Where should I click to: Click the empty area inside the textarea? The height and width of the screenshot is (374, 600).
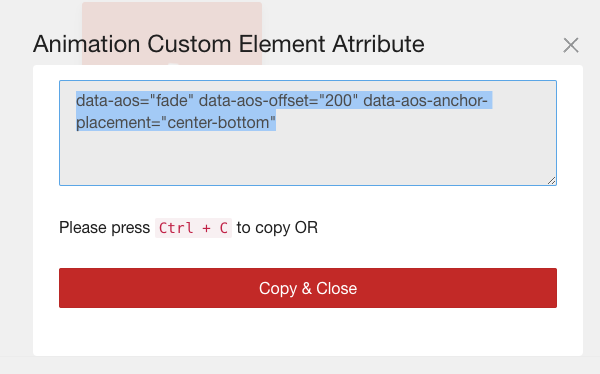click(x=308, y=159)
